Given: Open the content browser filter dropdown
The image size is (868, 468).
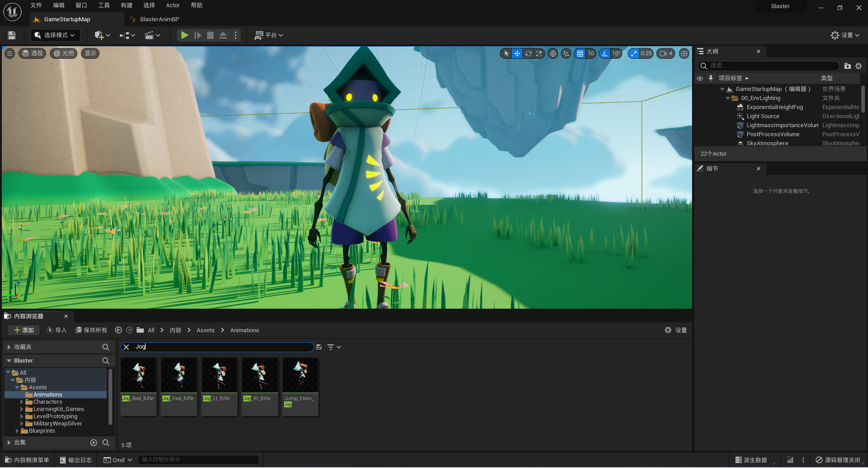Looking at the screenshot, I should 334,347.
